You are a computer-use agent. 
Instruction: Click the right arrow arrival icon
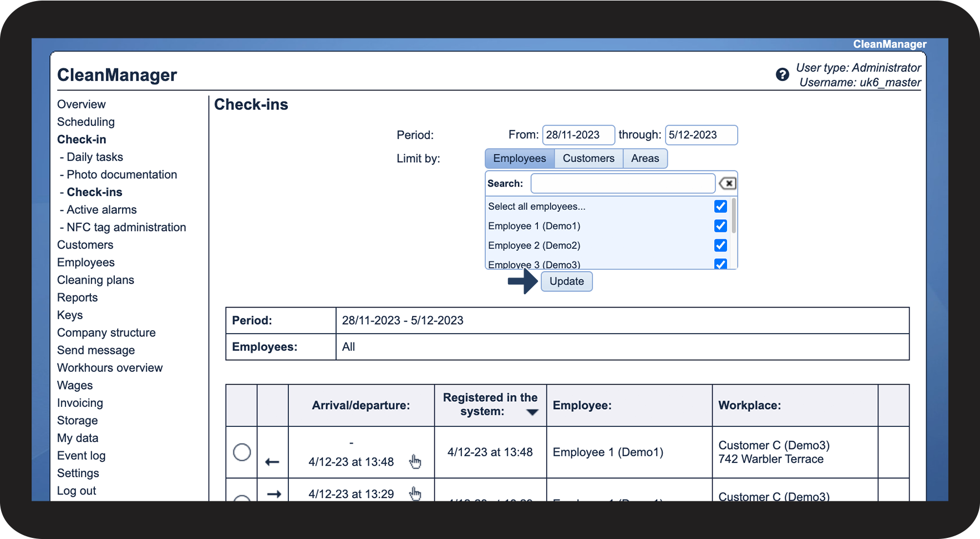274,493
